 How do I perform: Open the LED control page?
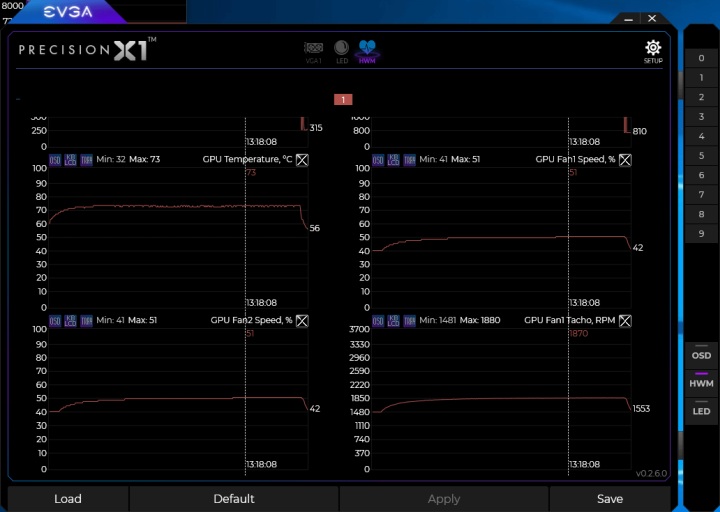(341, 51)
